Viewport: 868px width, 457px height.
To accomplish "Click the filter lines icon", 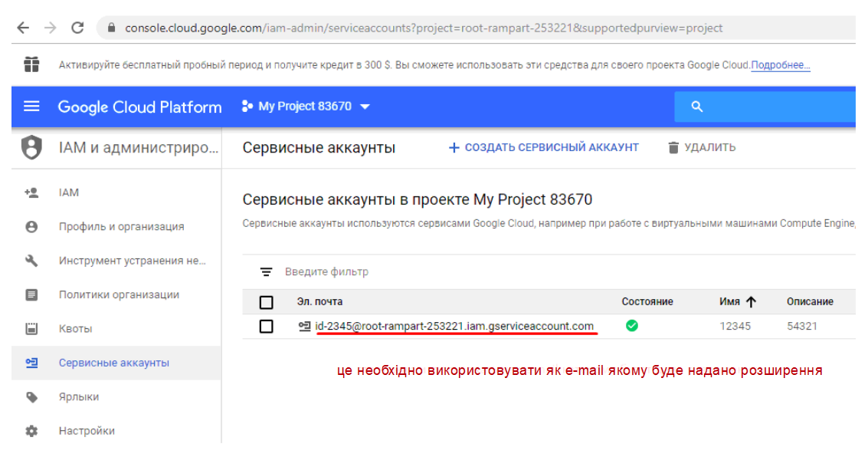I will [x=267, y=271].
